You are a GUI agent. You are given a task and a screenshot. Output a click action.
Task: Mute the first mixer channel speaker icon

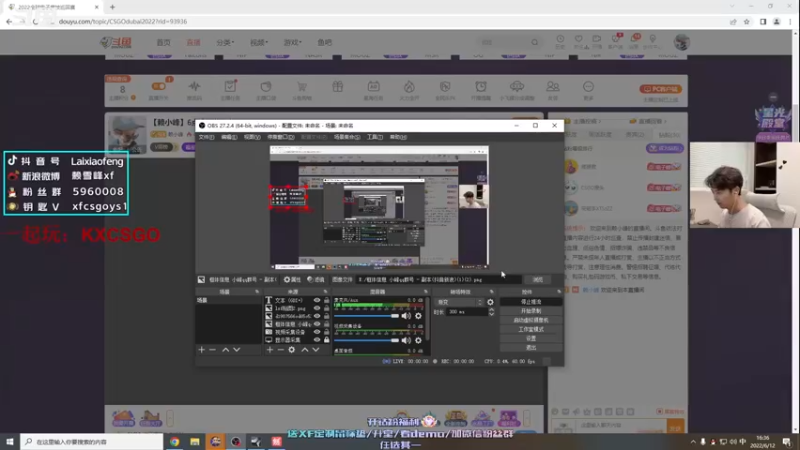click(406, 316)
